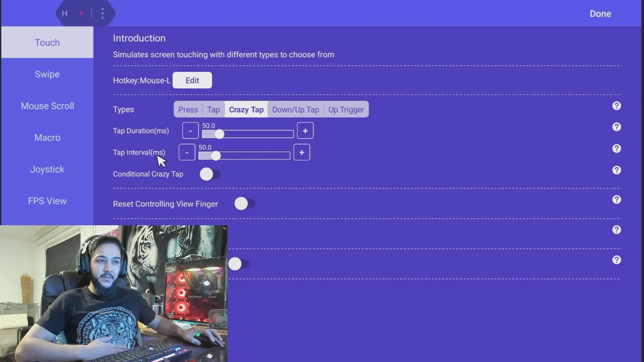Click the Tap Interval(ms) label
This screenshot has width=644, height=362.
click(139, 152)
